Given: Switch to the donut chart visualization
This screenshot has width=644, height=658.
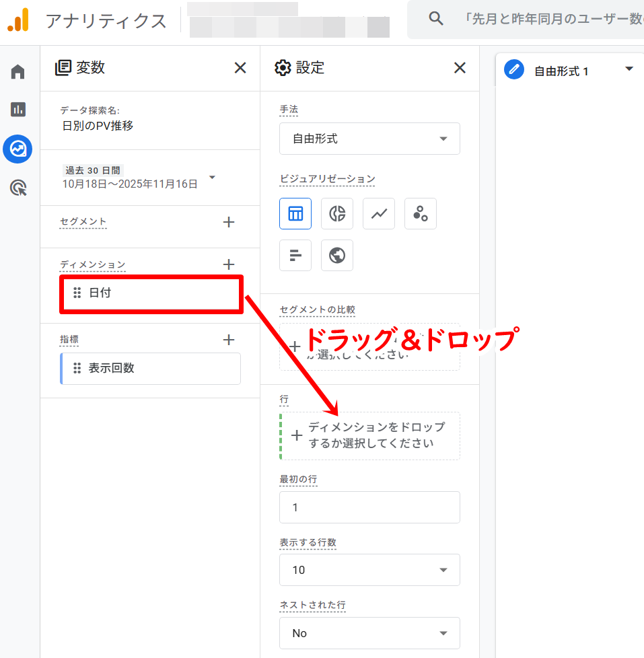Looking at the screenshot, I should pyautogui.click(x=337, y=213).
